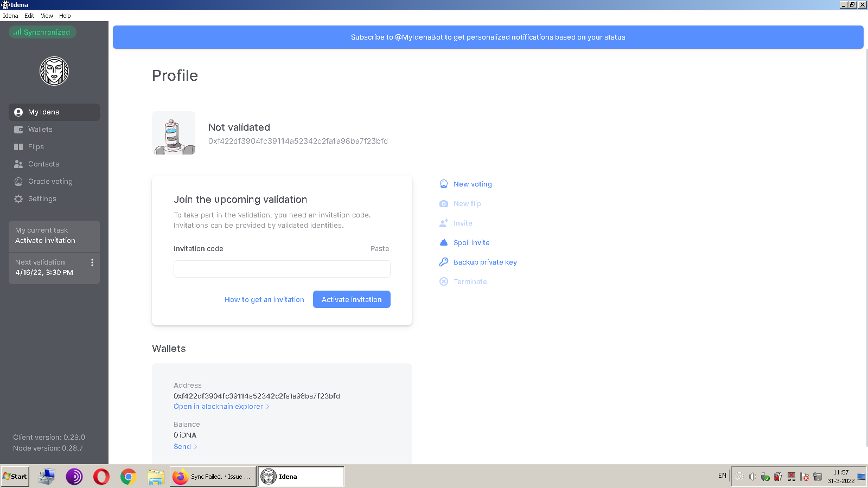Image resolution: width=868 pixels, height=488 pixels.
Task: Select the My current task Activate invitation card
Action: 54,236
